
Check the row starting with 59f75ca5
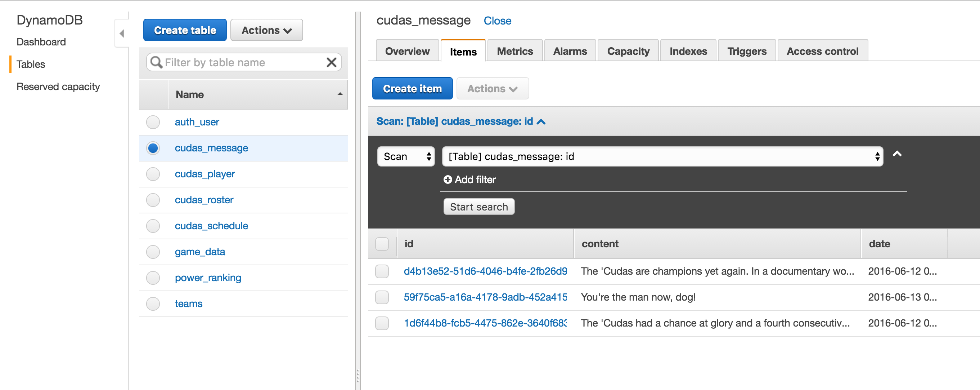coord(382,297)
